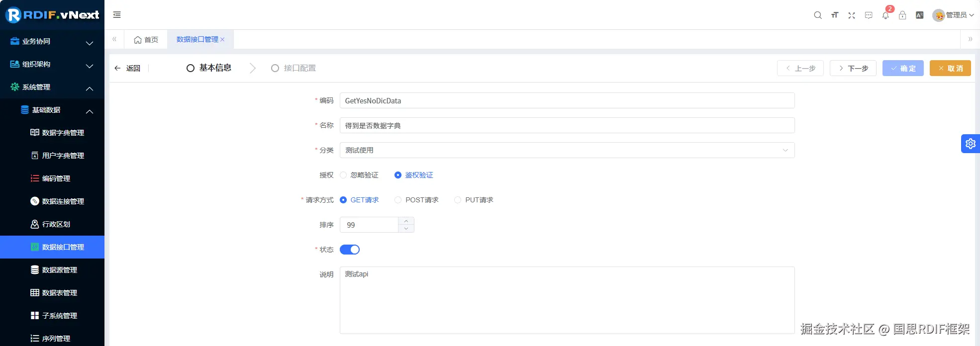The image size is (980, 346).
Task: Click the 行政区划 icon
Action: tap(35, 224)
